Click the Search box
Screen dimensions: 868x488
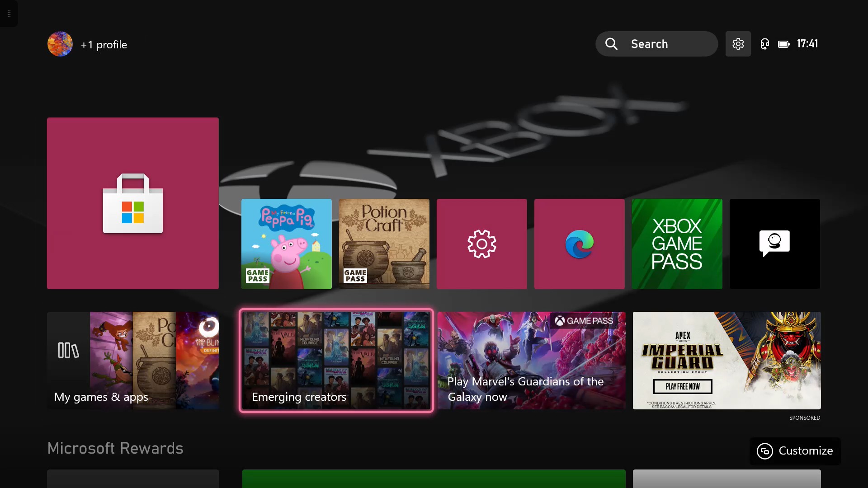(656, 44)
